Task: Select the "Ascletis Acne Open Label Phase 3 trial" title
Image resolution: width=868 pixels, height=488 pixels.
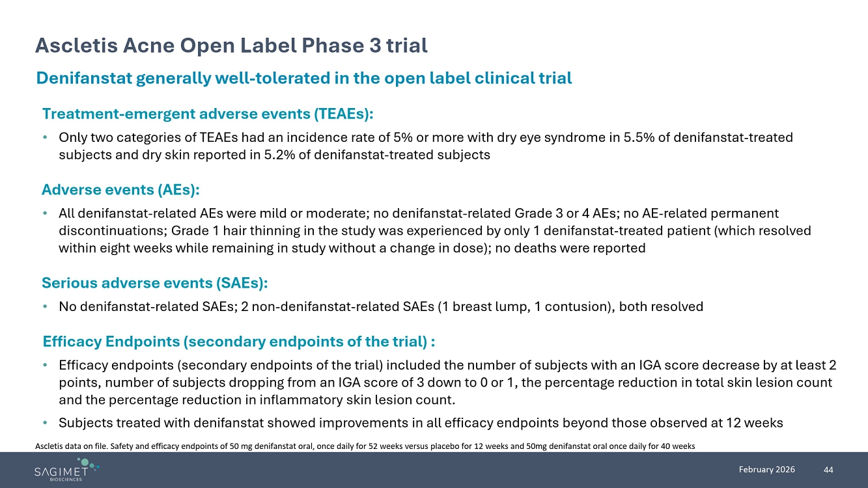Action: pos(231,46)
